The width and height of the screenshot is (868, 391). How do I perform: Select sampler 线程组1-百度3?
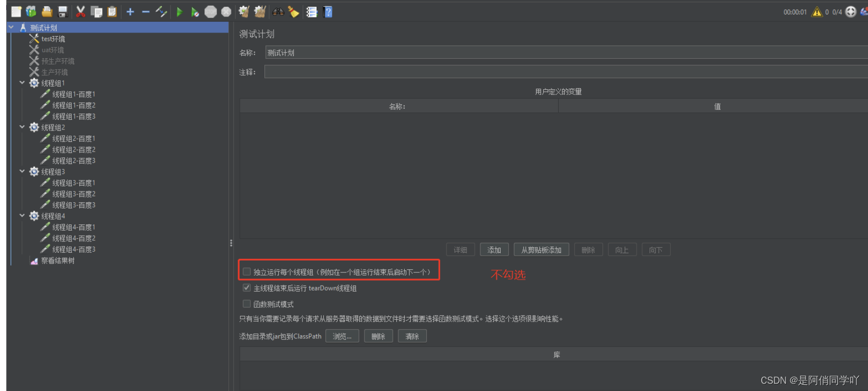click(x=74, y=117)
